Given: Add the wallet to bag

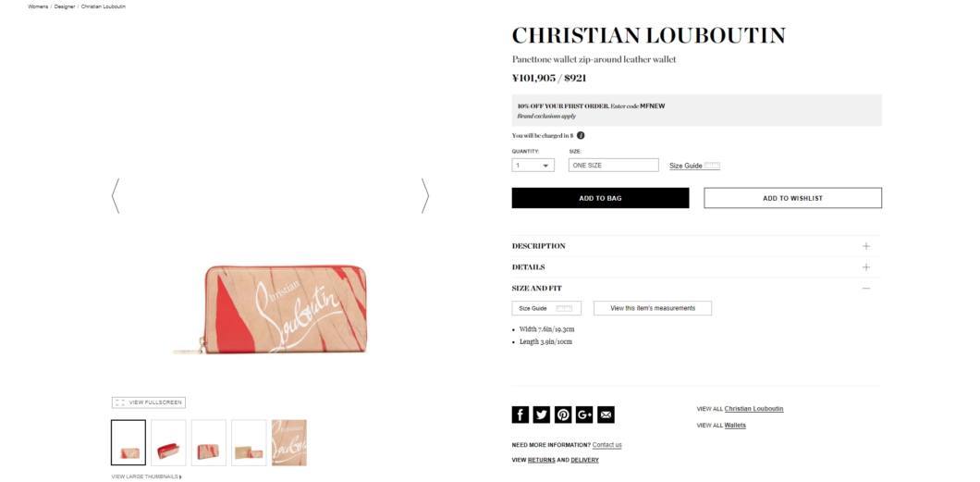Looking at the screenshot, I should (600, 198).
